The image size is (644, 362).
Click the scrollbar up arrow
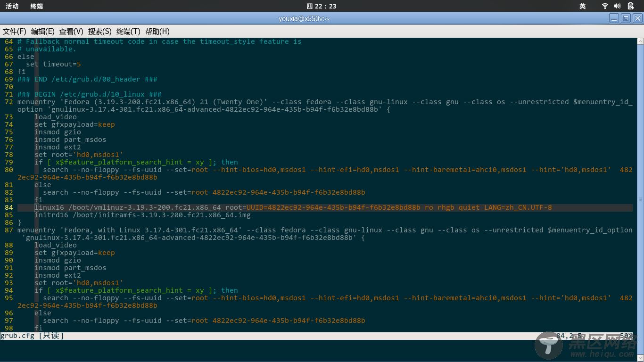pyautogui.click(x=640, y=41)
